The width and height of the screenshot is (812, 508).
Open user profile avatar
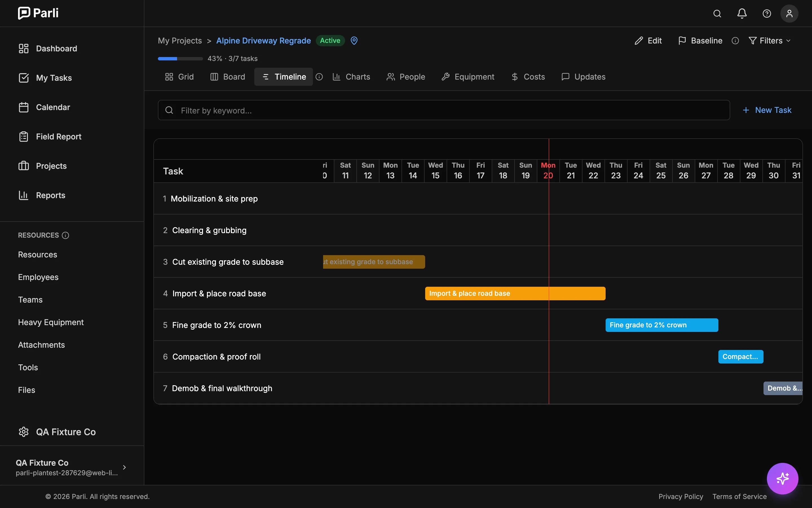pos(789,14)
